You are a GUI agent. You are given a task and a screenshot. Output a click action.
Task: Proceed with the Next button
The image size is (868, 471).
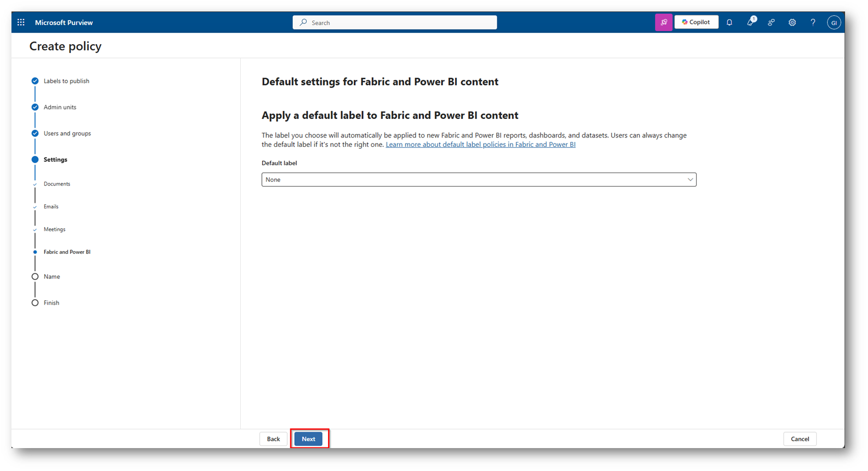click(x=308, y=439)
